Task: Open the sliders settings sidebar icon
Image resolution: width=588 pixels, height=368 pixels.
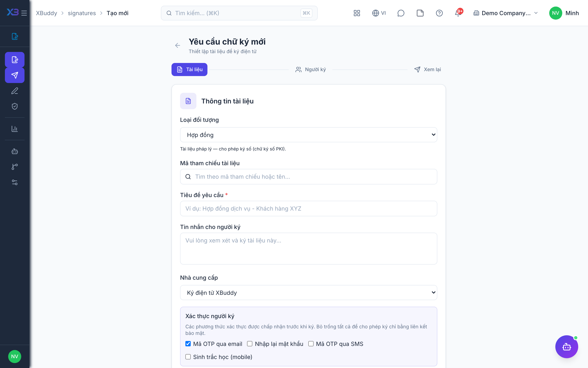Action: [14, 182]
